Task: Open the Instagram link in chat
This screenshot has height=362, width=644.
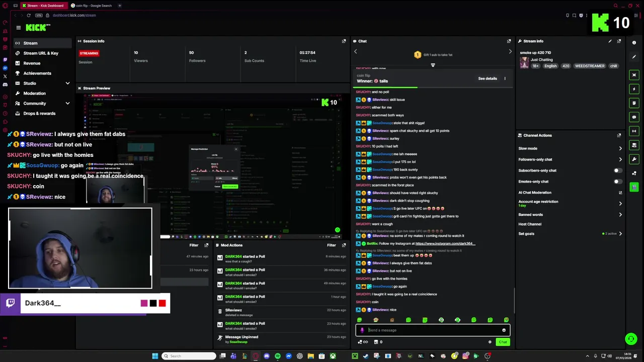Action: [x=445, y=244]
